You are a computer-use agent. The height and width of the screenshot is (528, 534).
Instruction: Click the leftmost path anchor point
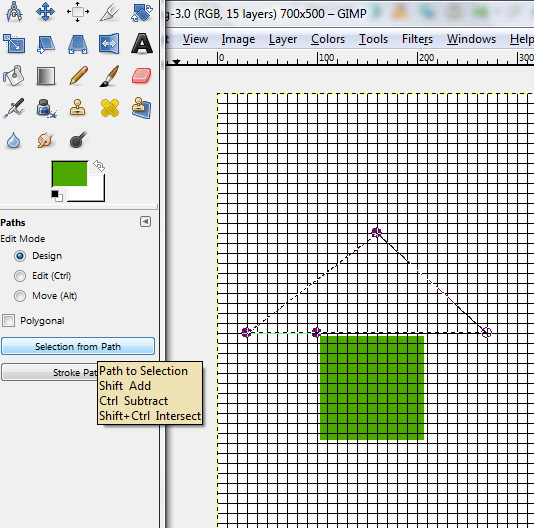coord(246,332)
